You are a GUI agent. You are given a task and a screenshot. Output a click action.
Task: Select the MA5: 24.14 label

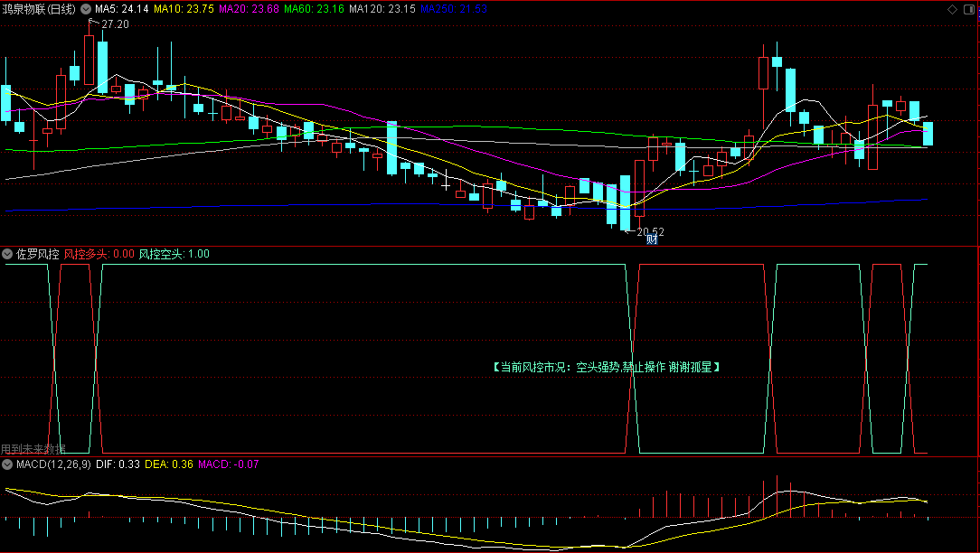(122, 9)
